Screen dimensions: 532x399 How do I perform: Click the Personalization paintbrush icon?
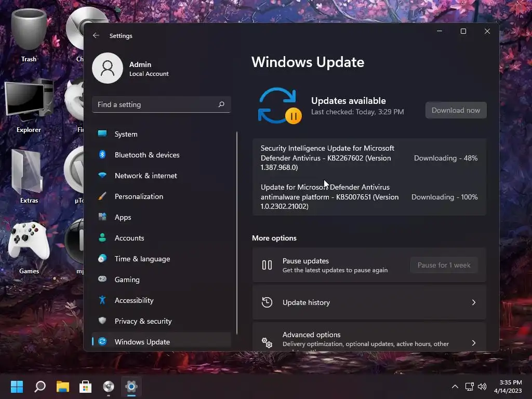point(102,196)
